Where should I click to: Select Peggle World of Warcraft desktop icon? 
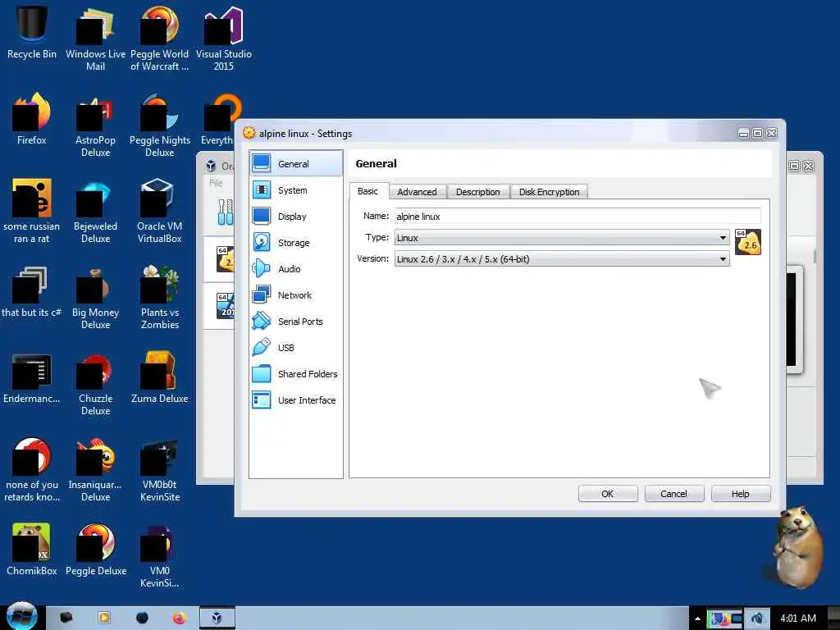160,39
